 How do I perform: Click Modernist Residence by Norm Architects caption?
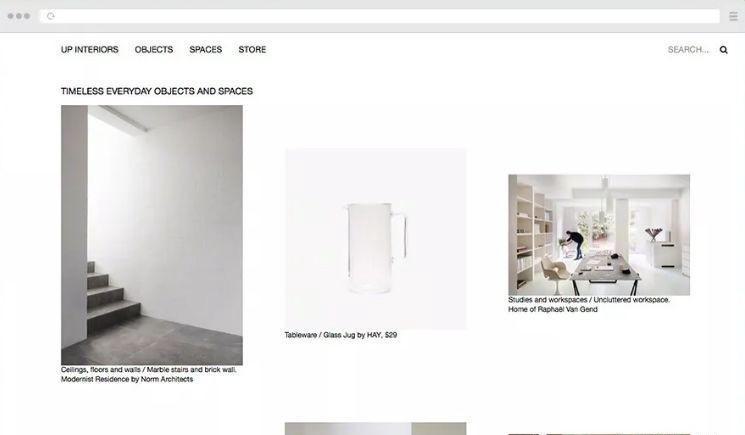point(127,379)
